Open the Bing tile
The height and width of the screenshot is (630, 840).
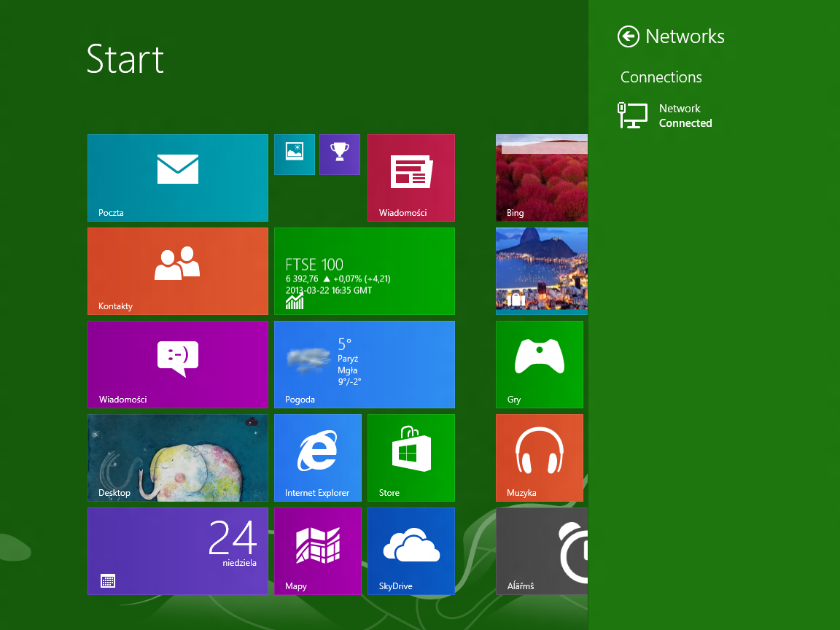click(542, 178)
